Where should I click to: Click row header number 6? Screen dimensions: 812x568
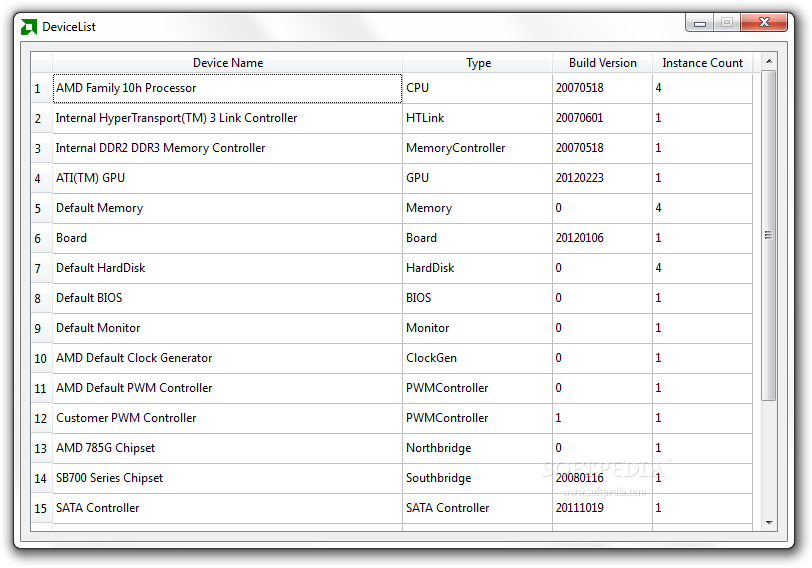click(x=41, y=238)
